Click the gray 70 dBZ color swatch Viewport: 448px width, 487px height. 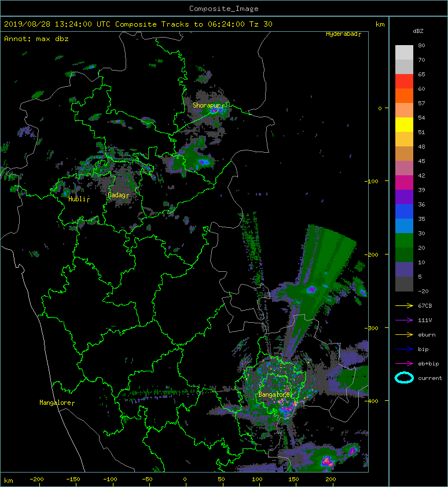[404, 67]
